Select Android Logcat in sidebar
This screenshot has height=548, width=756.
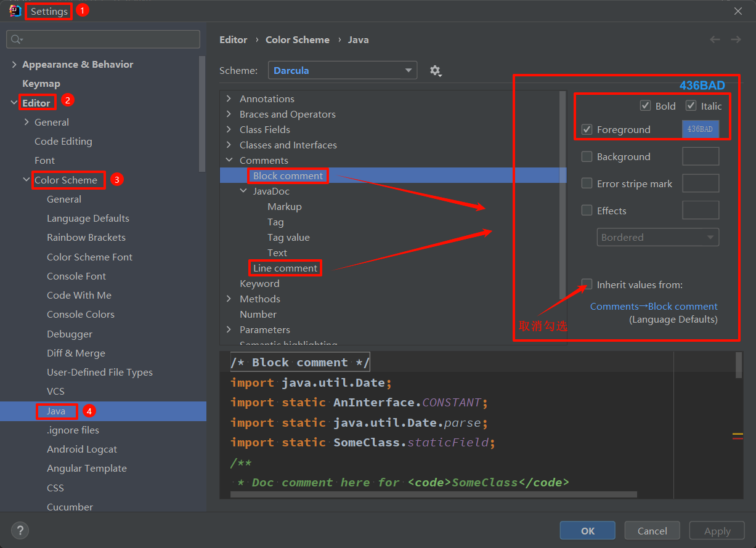coord(82,449)
